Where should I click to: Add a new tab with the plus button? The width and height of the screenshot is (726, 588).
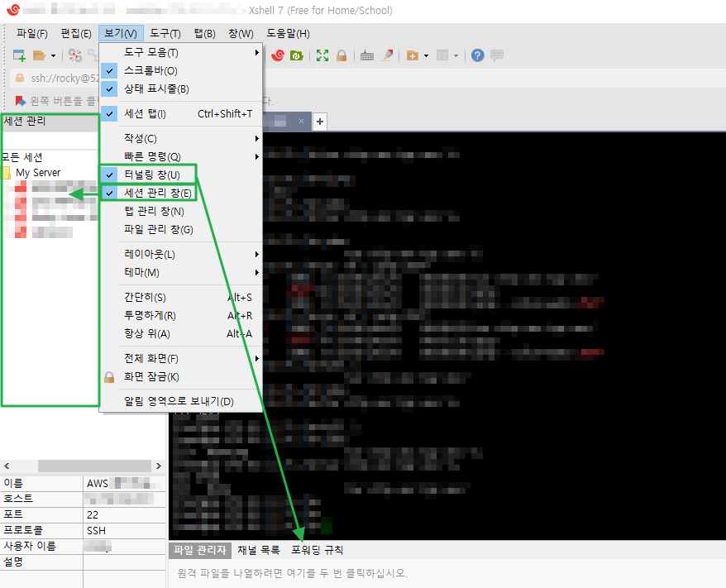pos(320,122)
